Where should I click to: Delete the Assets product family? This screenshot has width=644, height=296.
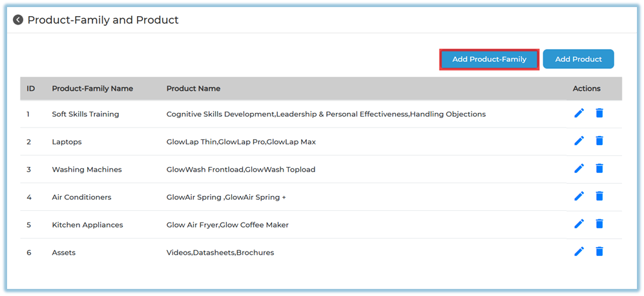[x=599, y=252]
